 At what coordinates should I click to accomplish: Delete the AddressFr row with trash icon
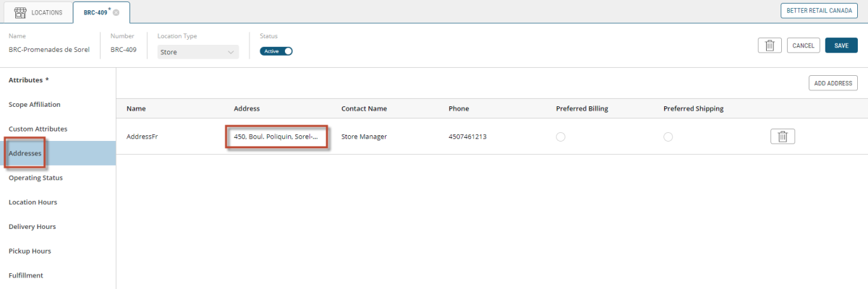[x=782, y=137]
